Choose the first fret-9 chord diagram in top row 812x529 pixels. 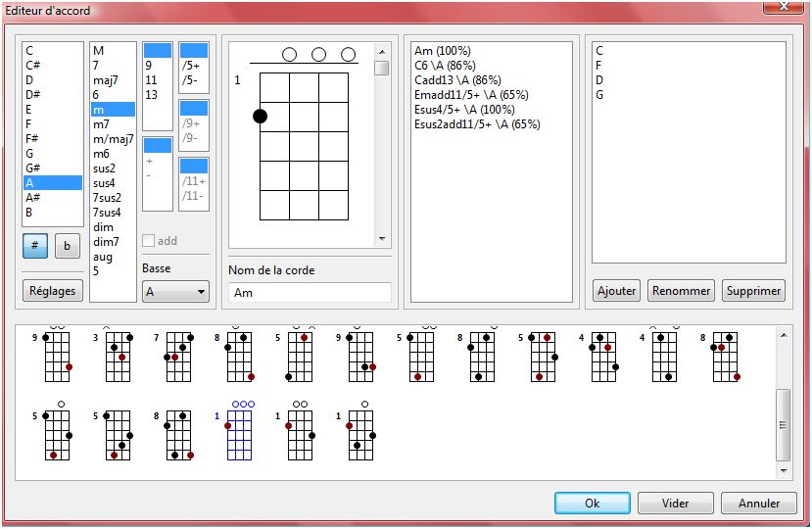(x=59, y=358)
